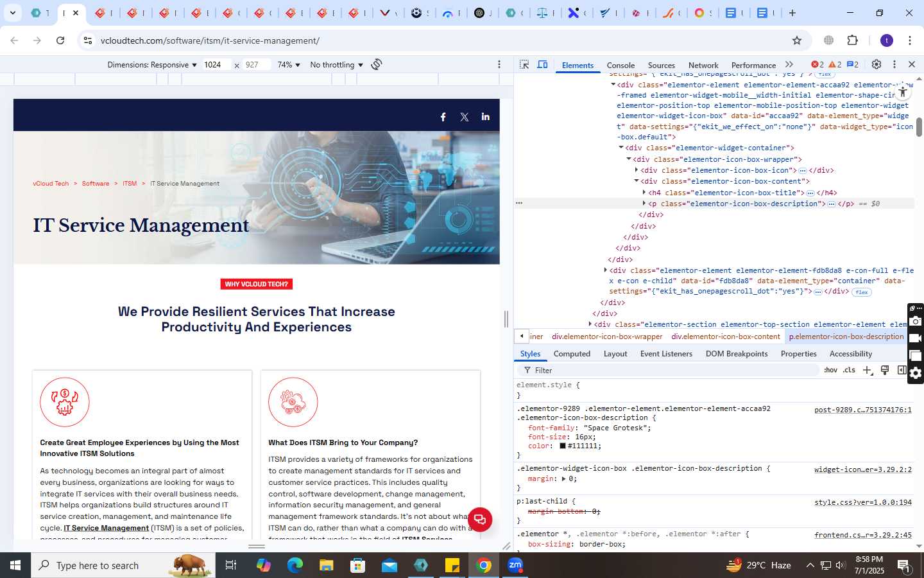
Task: Show more DevTools tabs chevron
Action: 789,65
